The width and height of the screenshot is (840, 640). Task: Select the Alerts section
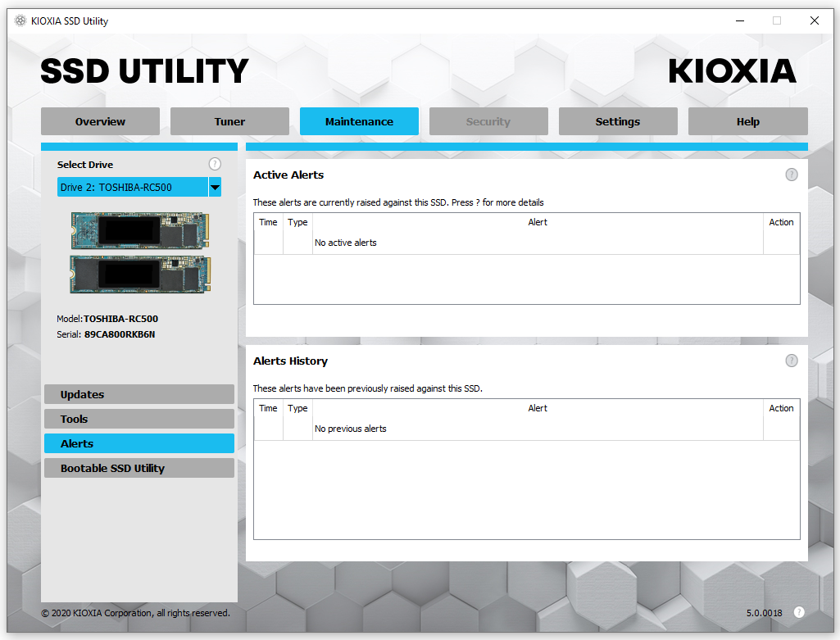tap(139, 443)
